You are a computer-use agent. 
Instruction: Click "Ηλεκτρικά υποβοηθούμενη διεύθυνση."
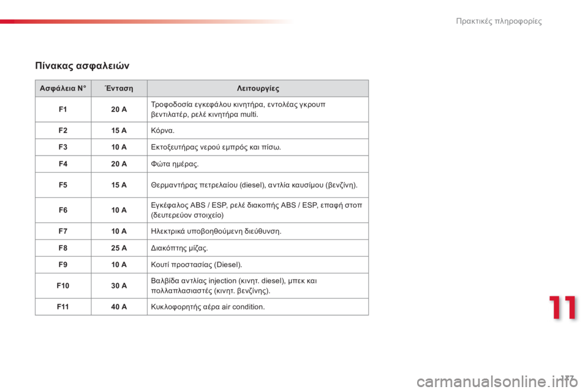pos(216,232)
